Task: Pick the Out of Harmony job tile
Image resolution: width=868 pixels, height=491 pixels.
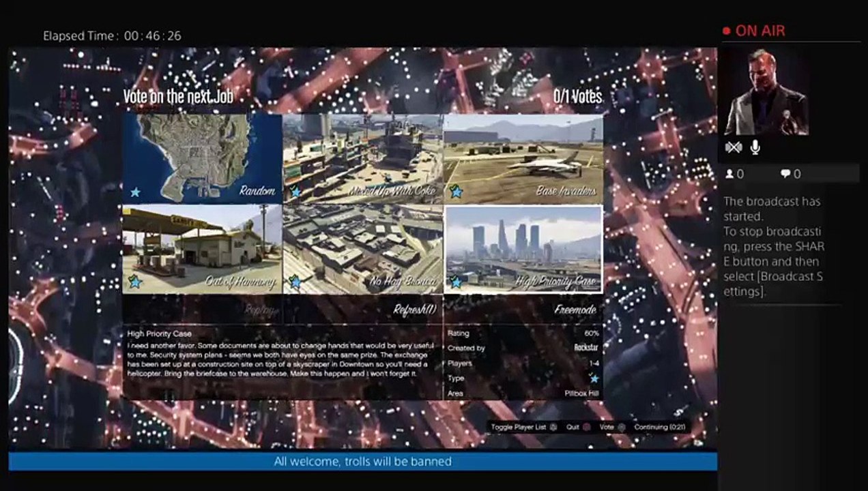Action: point(203,250)
